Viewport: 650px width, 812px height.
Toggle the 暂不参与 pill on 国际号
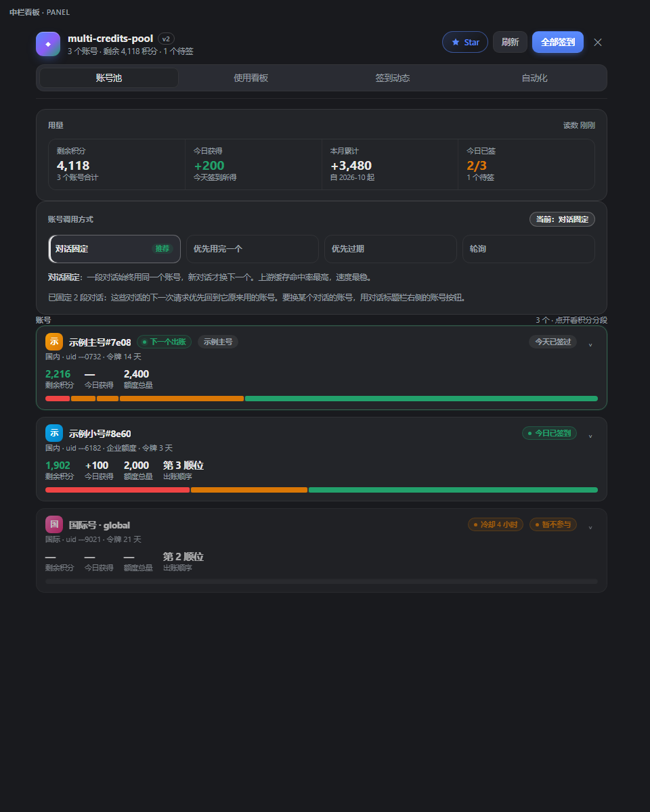[553, 524]
